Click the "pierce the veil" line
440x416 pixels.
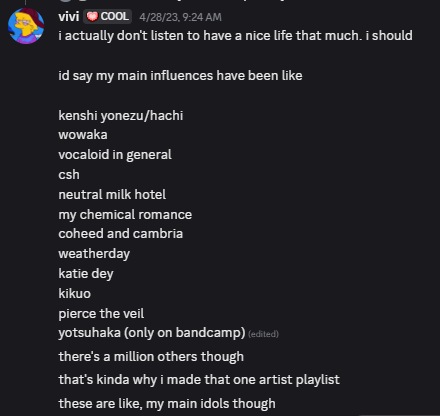tap(101, 314)
